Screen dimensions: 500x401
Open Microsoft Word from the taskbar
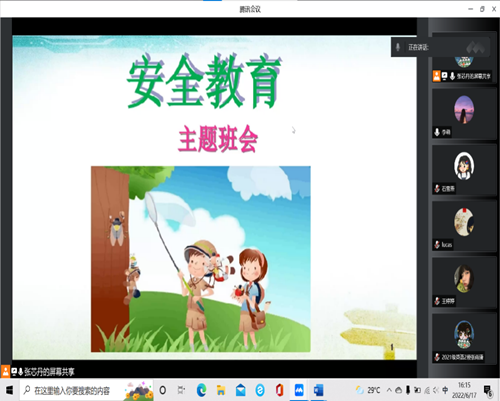(318, 390)
